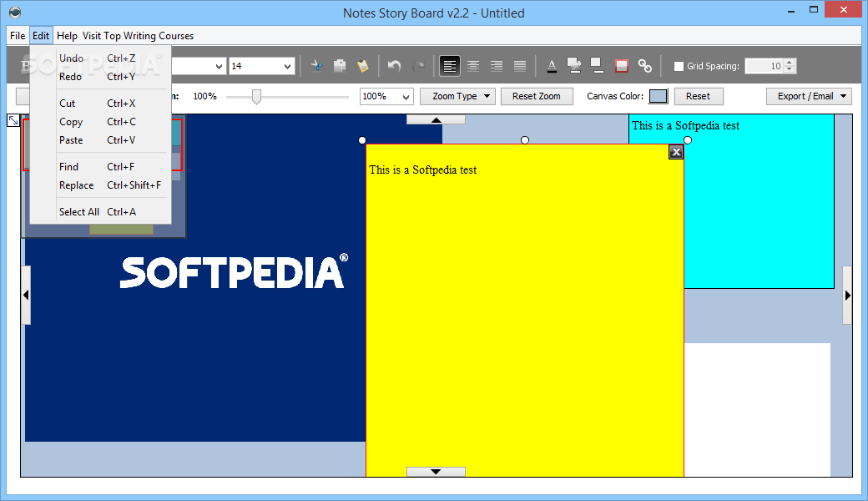
Task: Open the font size 14 dropdown
Action: point(287,66)
